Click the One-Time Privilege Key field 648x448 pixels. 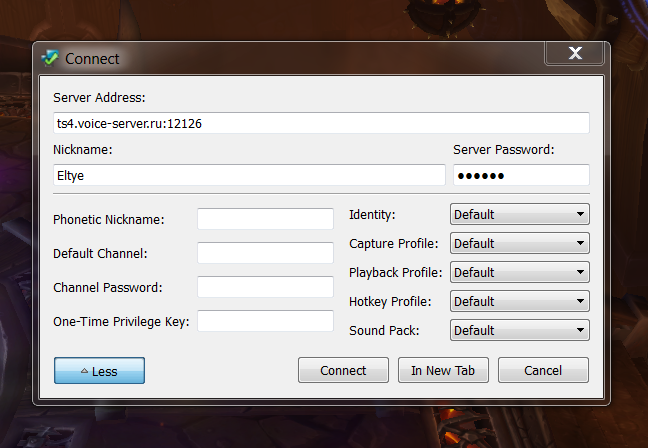click(x=265, y=321)
